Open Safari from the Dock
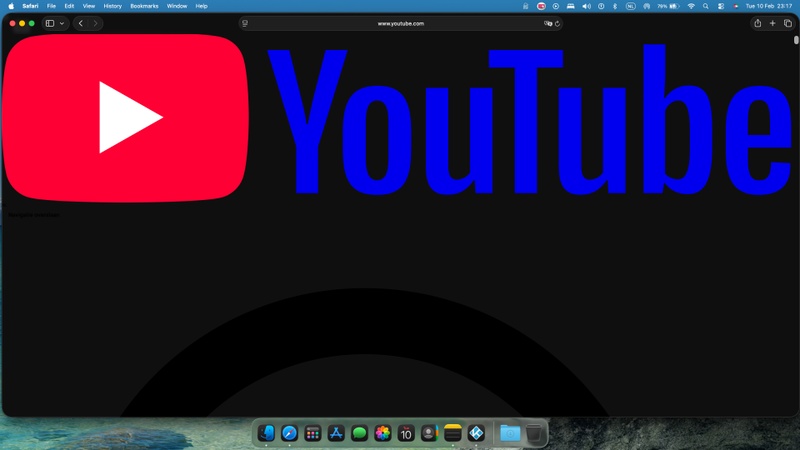The height and width of the screenshot is (450, 800). 289,433
